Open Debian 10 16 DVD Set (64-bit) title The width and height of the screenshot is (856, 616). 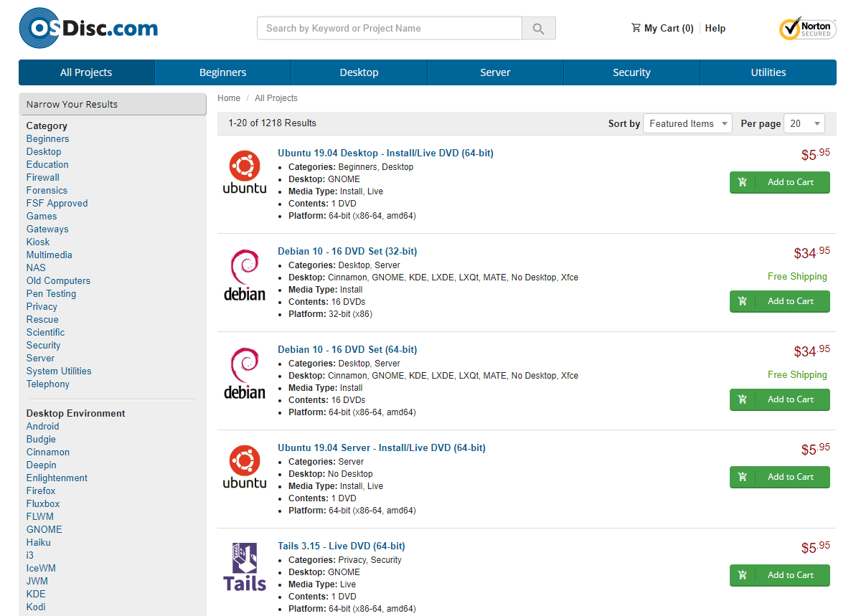(x=347, y=350)
